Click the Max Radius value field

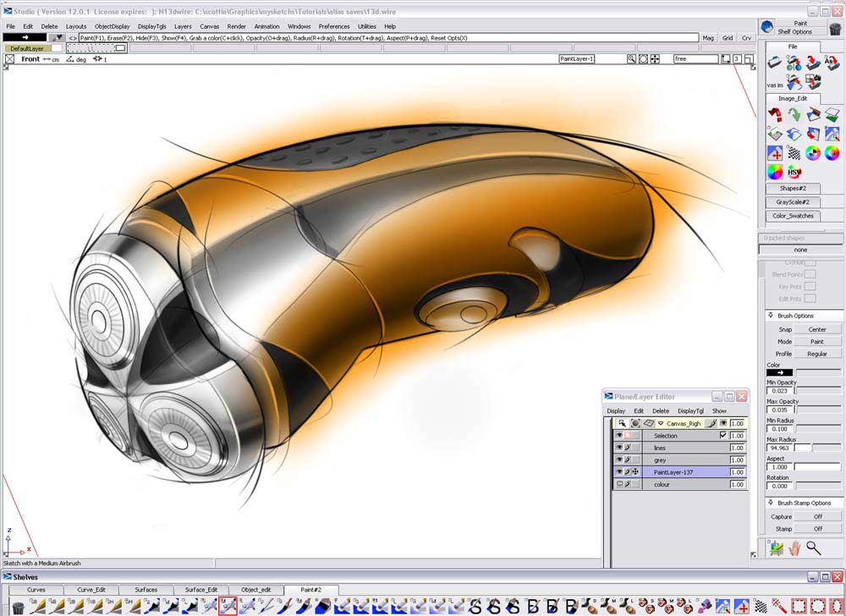pos(780,448)
